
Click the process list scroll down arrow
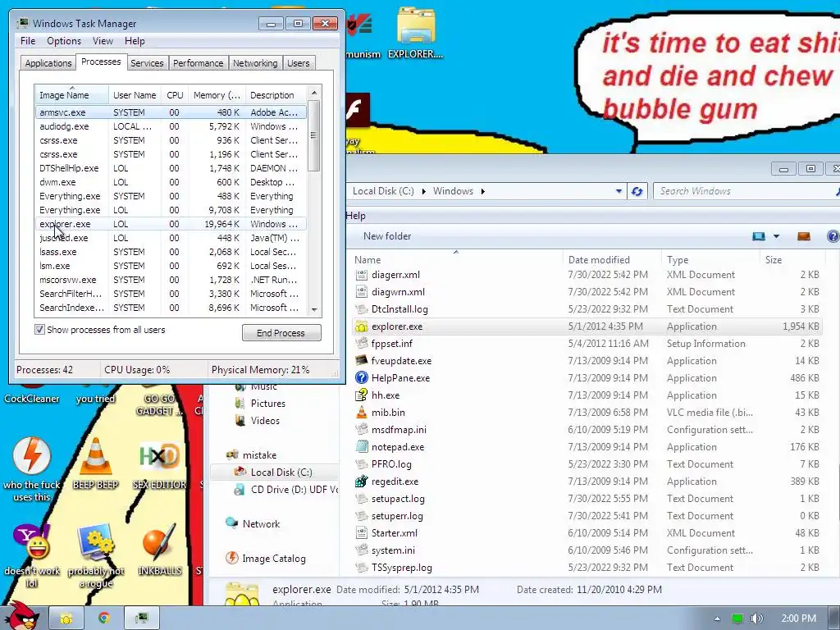[x=314, y=309]
